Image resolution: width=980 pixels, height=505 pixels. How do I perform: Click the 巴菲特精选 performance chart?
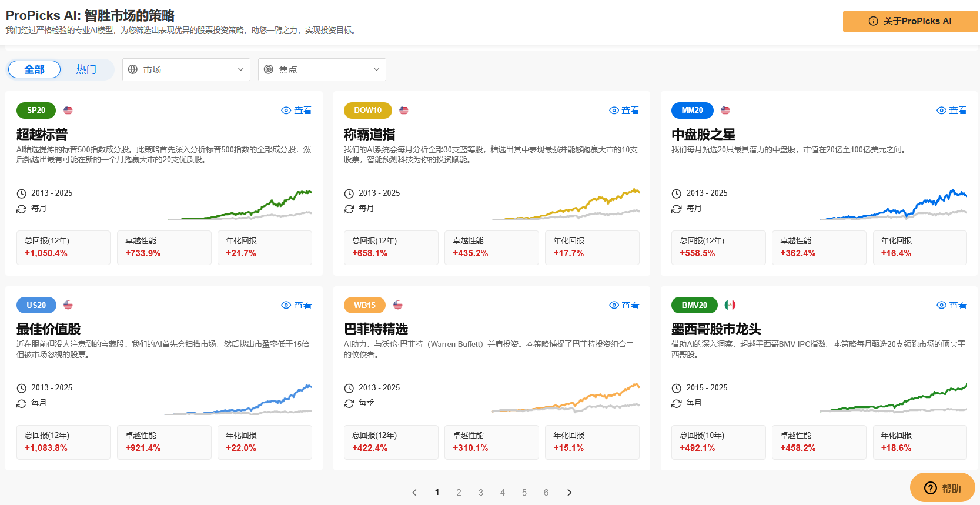coord(566,399)
